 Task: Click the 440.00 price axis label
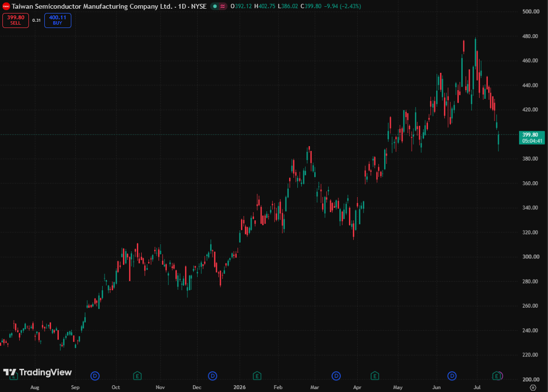point(531,85)
